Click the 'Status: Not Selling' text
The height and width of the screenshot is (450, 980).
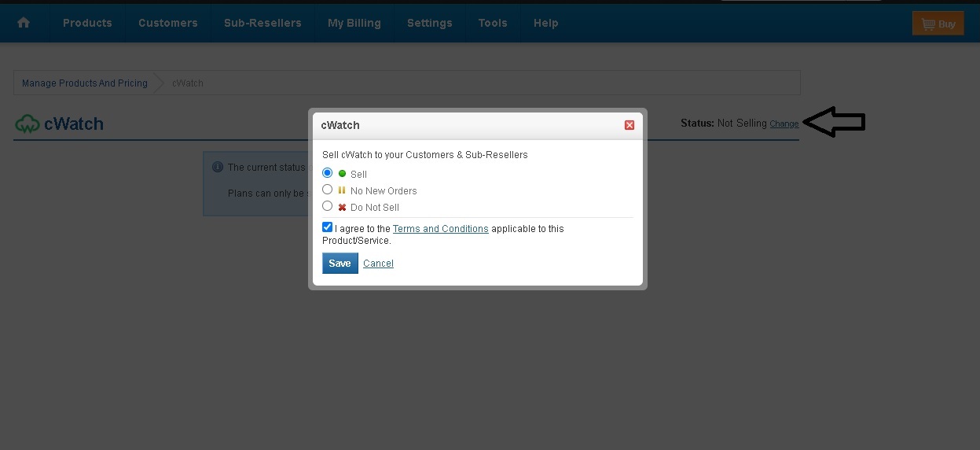point(724,123)
